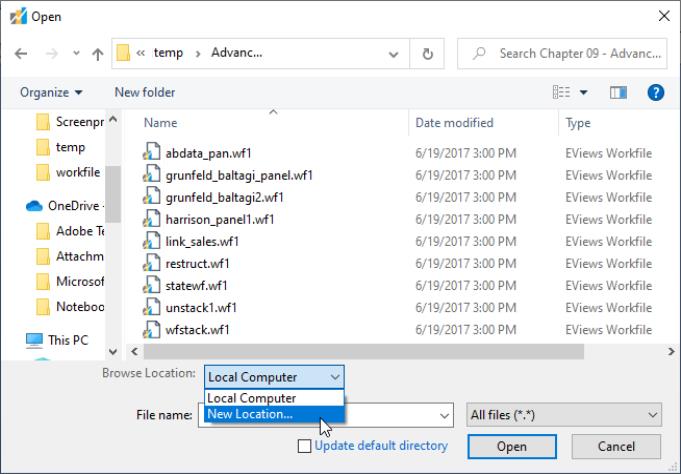This screenshot has width=681, height=474.
Task: Click the link_sales.wf1 file icon
Action: click(x=152, y=242)
